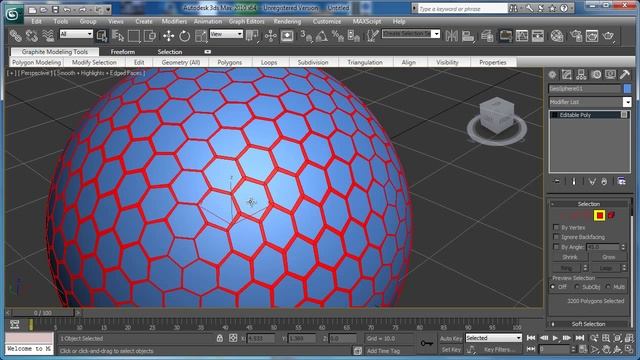
Task: Open the Modifiers menu
Action: click(x=174, y=21)
